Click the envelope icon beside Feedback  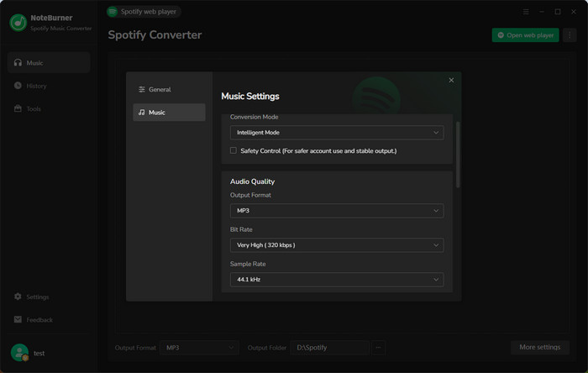(x=18, y=319)
